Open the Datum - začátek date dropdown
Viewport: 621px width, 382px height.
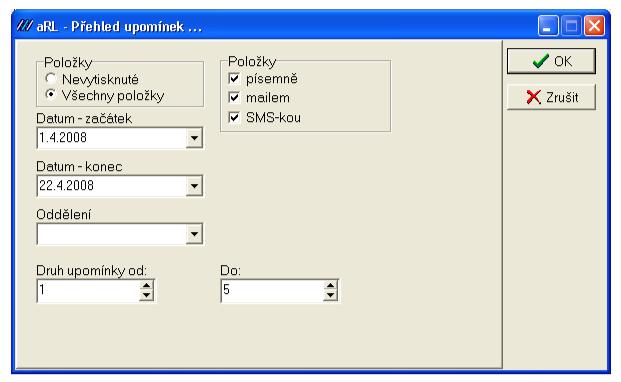click(x=194, y=138)
